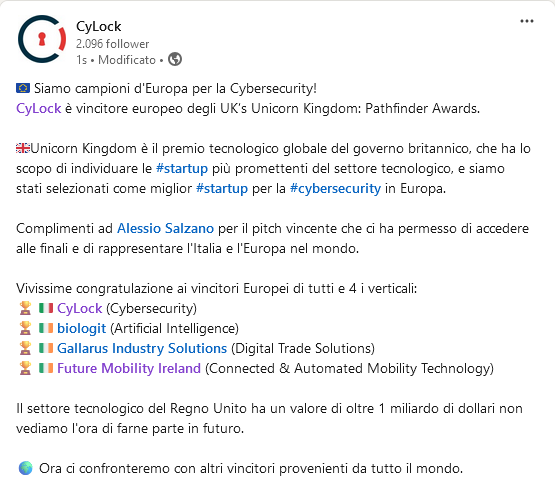Screen dimensions: 555x484
Task: Open the three-dot post options menu
Action: tap(527, 21)
